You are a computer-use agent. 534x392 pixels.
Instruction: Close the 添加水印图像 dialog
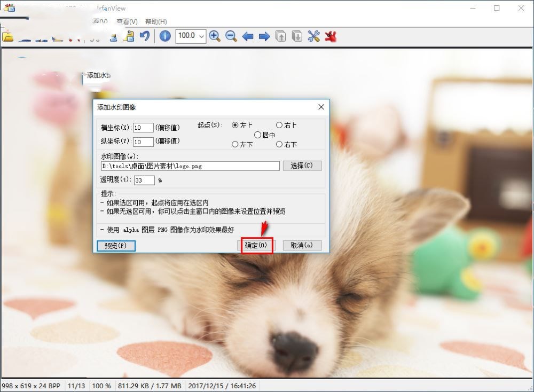tap(321, 107)
